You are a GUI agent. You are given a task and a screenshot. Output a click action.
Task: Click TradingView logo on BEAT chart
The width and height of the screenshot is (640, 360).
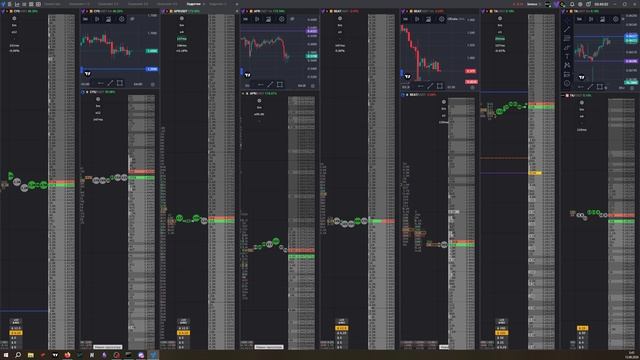(x=407, y=76)
